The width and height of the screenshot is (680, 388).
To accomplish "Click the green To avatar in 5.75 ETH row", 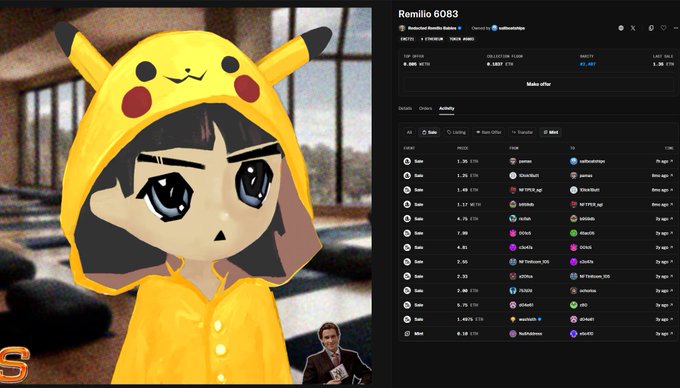I will point(573,305).
